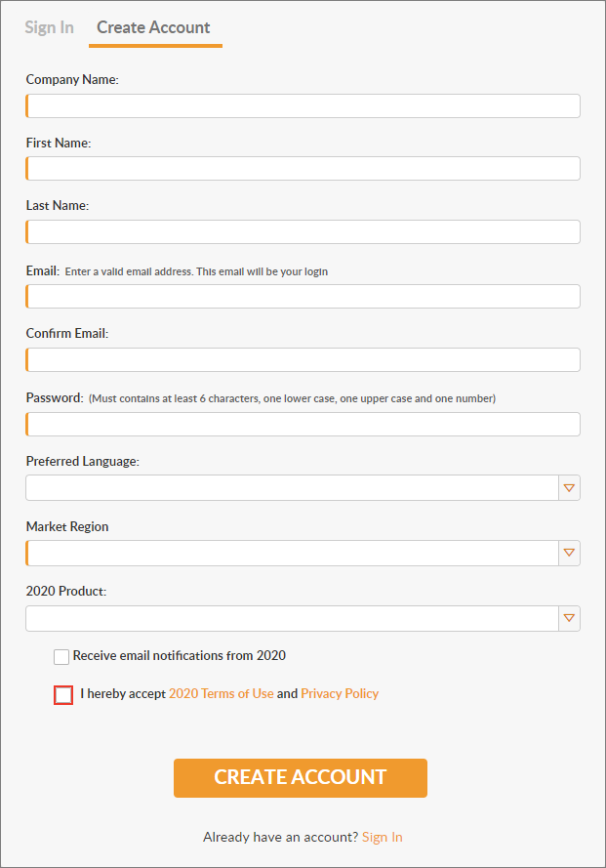Viewport: 606px width, 868px height.
Task: Open the Market Region combo box
Action: pyautogui.click(x=303, y=553)
